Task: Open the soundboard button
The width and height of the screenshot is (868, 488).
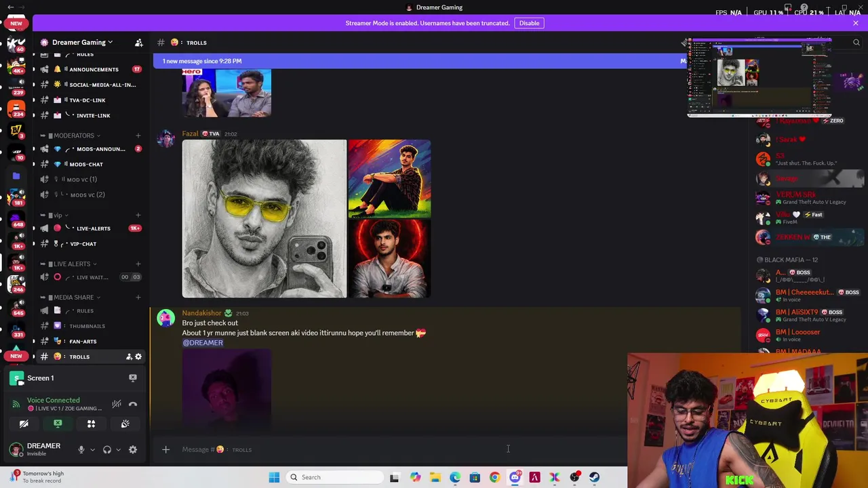Action: (x=125, y=424)
